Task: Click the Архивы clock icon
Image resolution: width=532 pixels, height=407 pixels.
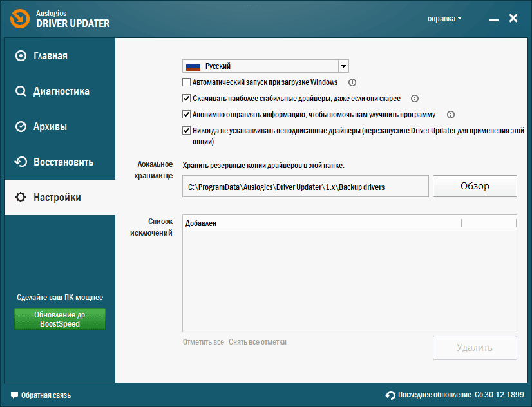Action: 21,127
